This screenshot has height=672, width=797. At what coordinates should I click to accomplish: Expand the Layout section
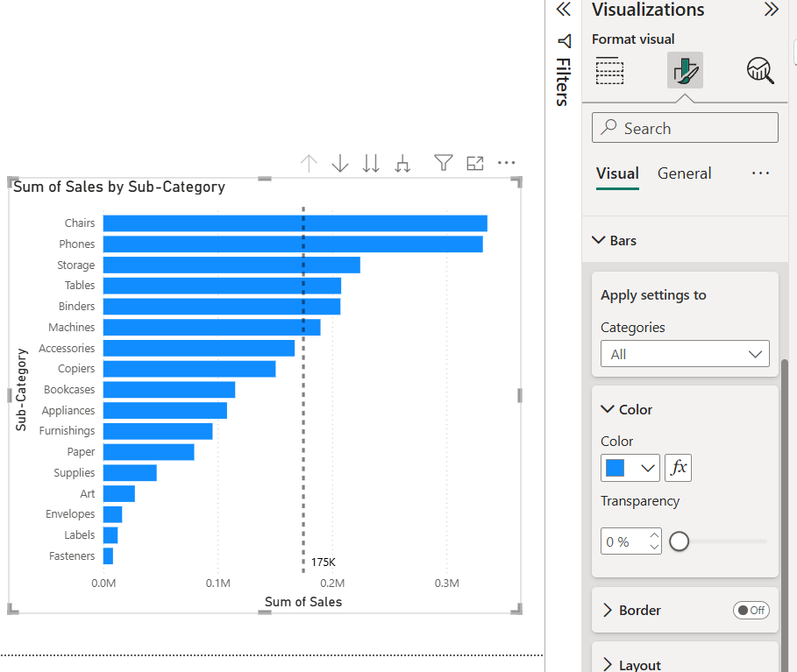(x=608, y=665)
